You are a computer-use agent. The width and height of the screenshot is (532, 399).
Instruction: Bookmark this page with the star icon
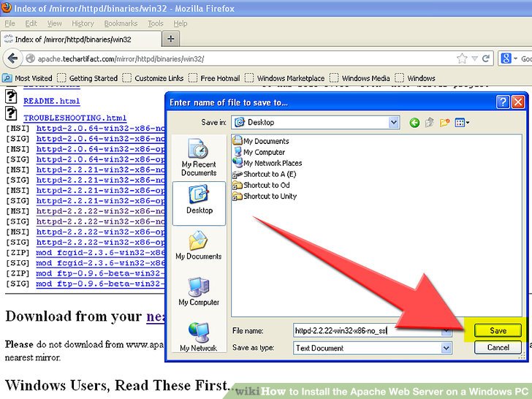click(x=462, y=58)
